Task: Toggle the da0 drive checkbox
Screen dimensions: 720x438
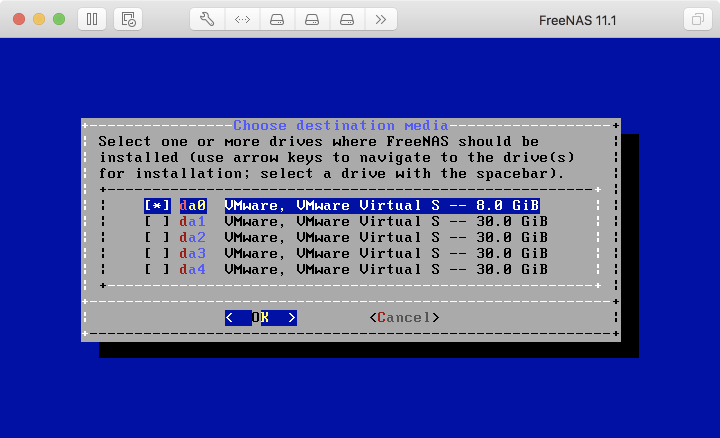Action: 157,205
